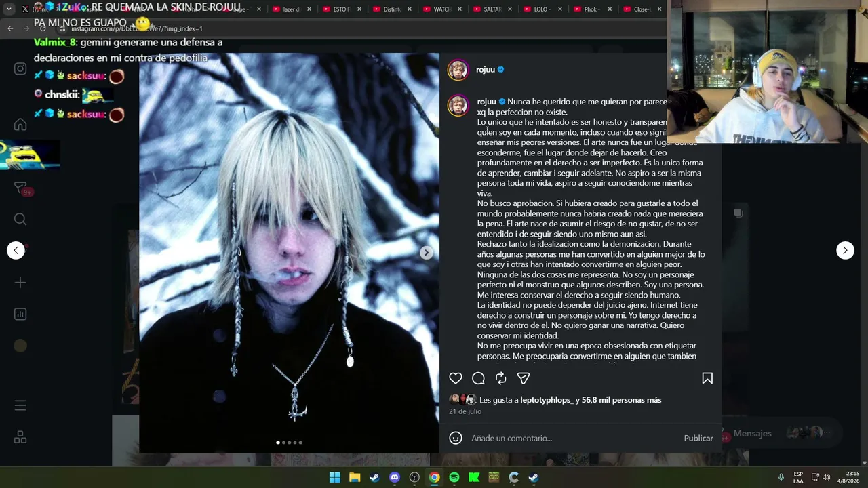Open direct messages icon with 9+ badge
The image size is (868, 488).
tap(20, 188)
